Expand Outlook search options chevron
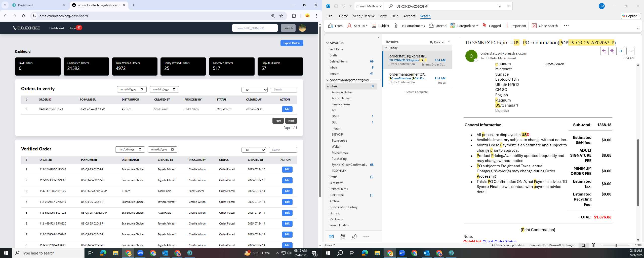This screenshot has width=644, height=258. (500, 6)
